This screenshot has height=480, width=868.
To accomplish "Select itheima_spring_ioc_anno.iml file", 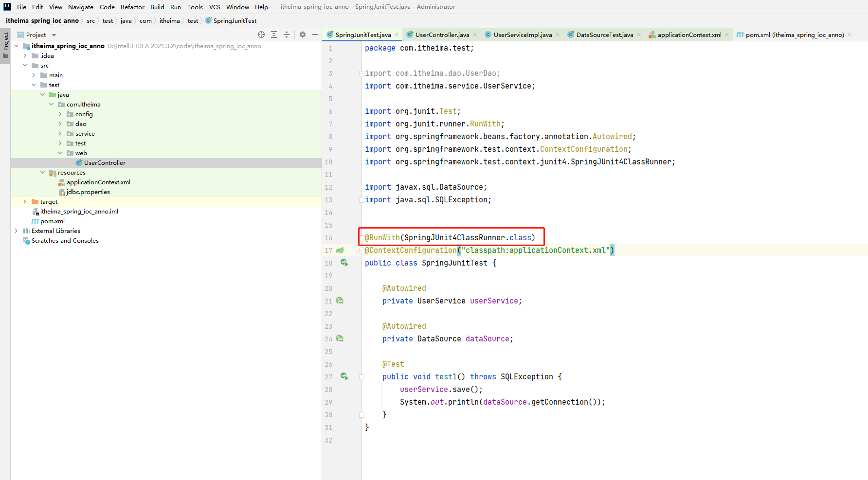I will point(166,211).
